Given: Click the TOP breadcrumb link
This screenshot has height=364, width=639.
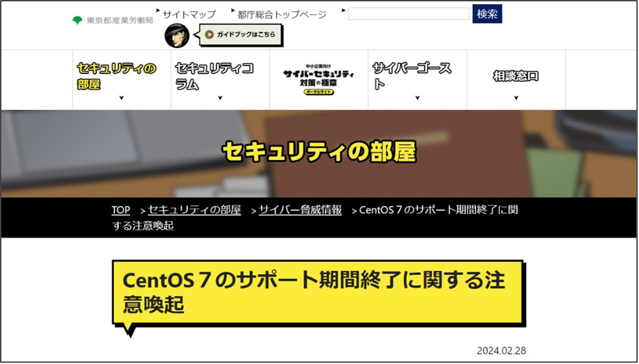Looking at the screenshot, I should 121,210.
